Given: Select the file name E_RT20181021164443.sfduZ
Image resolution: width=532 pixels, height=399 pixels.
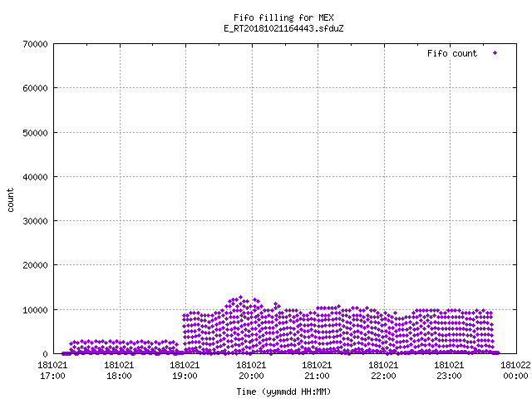Looking at the screenshot, I should click(283, 28).
